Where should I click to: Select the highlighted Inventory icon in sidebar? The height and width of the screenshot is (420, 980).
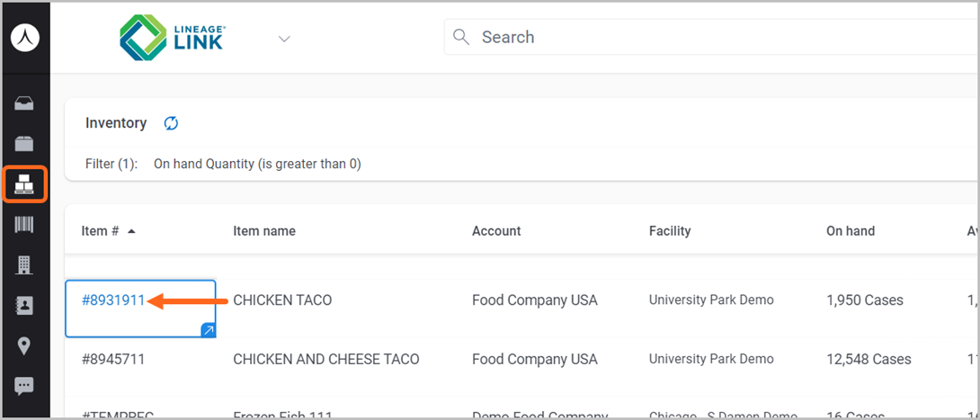click(x=24, y=184)
